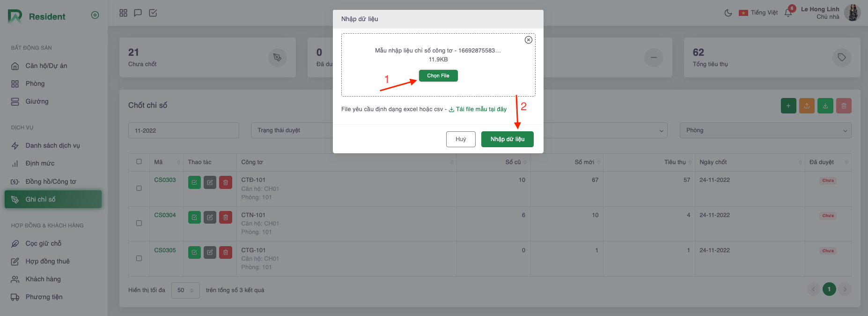Click the edit icon for row CS0304

pyautogui.click(x=210, y=218)
